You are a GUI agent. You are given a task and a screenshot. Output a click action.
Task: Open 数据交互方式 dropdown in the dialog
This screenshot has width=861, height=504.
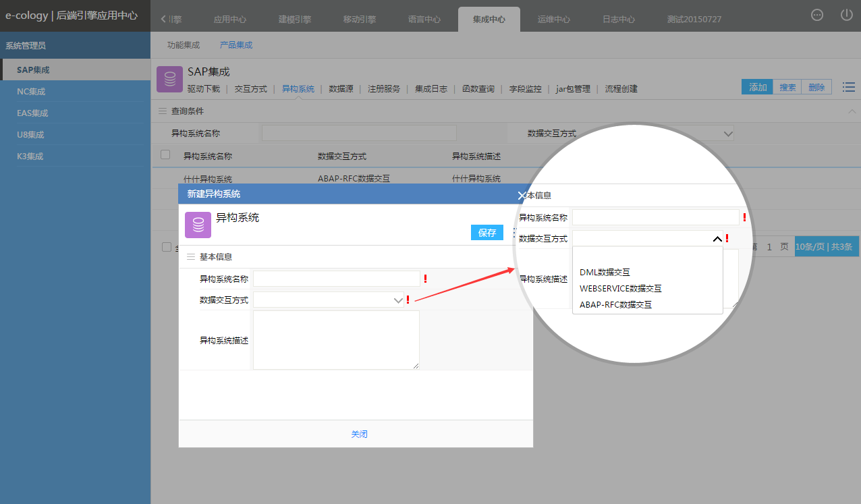coord(329,300)
